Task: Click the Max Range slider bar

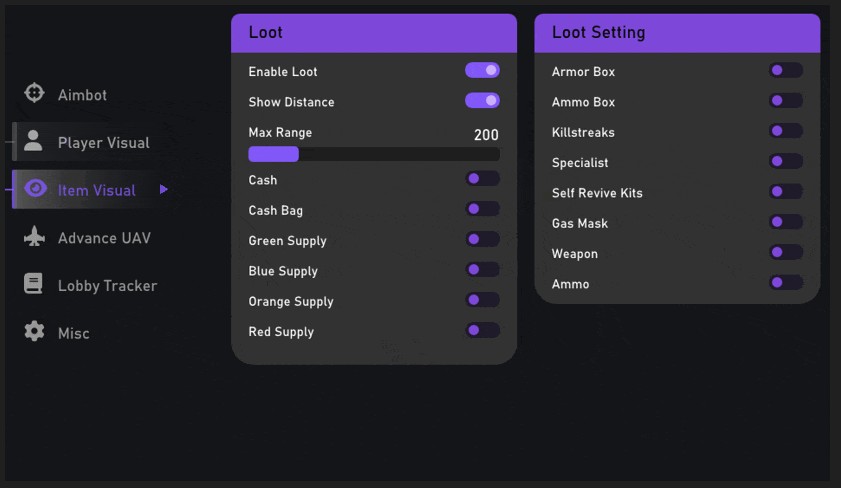Action: (374, 154)
